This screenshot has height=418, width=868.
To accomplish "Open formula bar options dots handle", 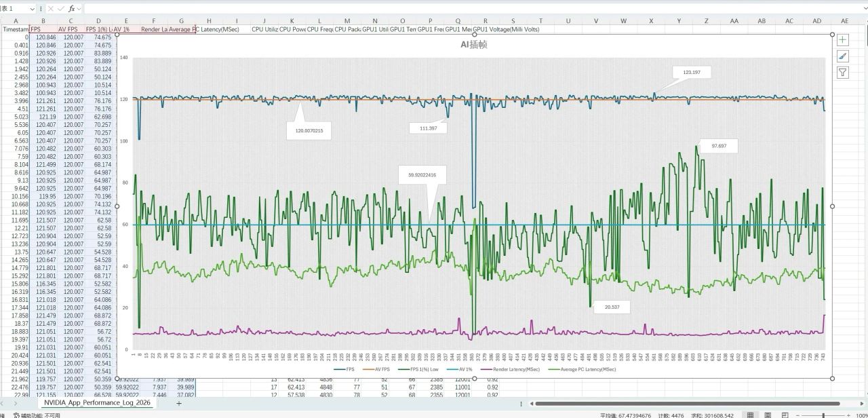I will (x=41, y=9).
